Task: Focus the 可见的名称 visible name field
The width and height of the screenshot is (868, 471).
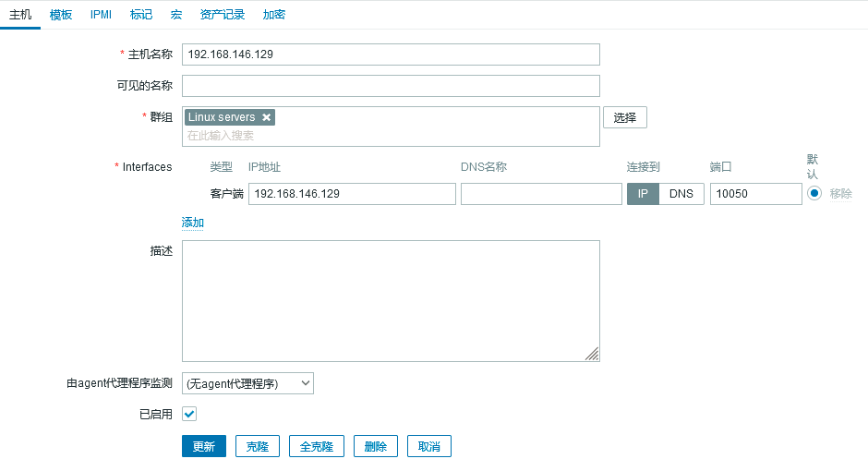Action: pos(391,86)
